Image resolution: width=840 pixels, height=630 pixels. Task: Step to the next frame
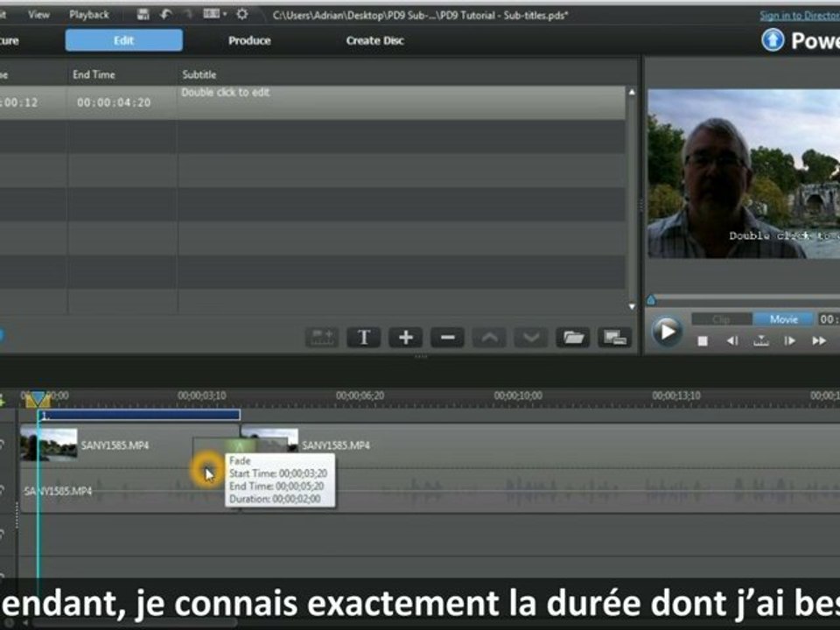point(789,340)
